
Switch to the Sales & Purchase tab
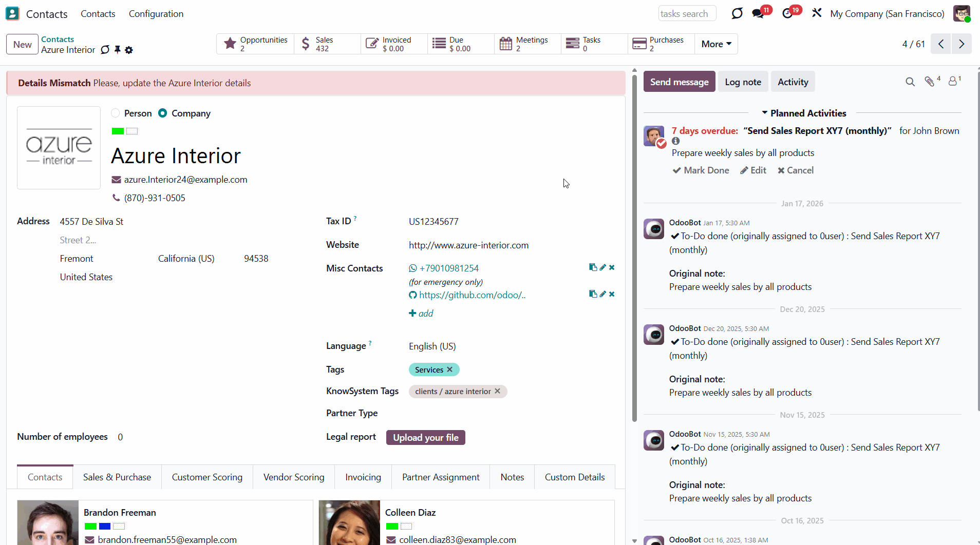(117, 477)
